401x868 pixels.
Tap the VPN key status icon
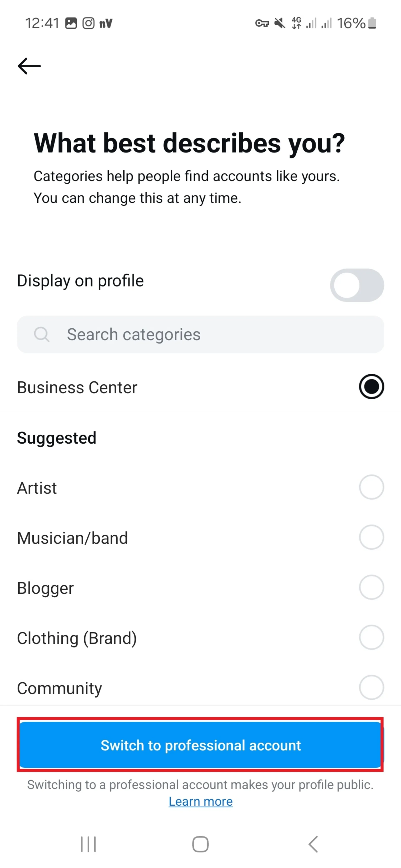[262, 24]
